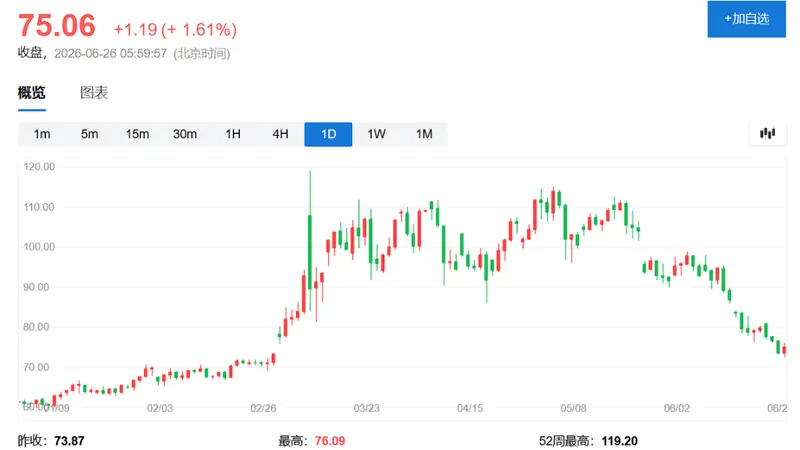The height and width of the screenshot is (450, 800).
Task: Click the change value +1.19 (+ 1.61%)
Action: tap(175, 30)
